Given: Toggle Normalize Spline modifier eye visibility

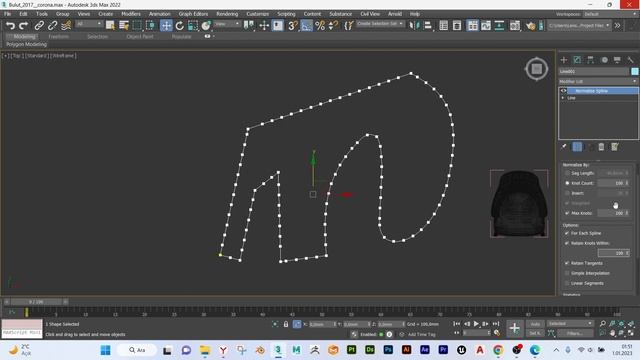Looking at the screenshot, I should click(564, 91).
